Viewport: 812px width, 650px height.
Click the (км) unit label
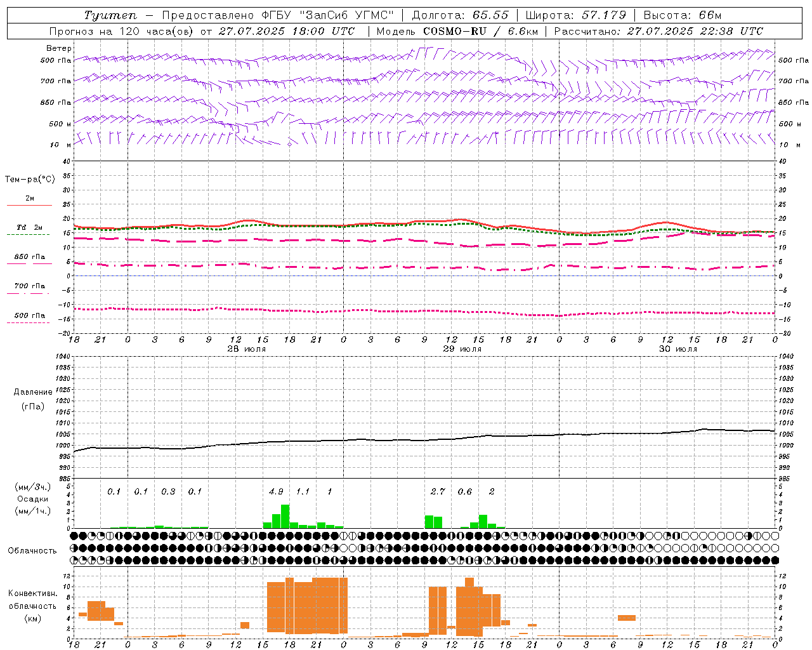[x=33, y=618]
